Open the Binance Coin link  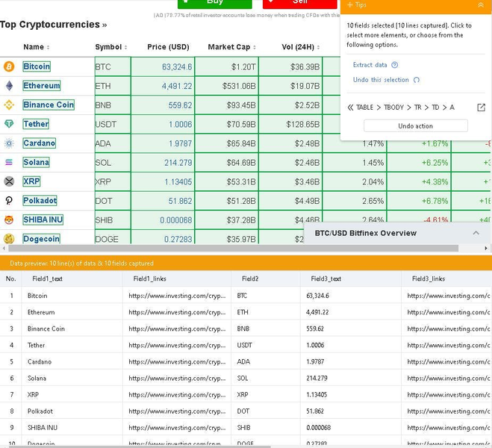point(49,105)
